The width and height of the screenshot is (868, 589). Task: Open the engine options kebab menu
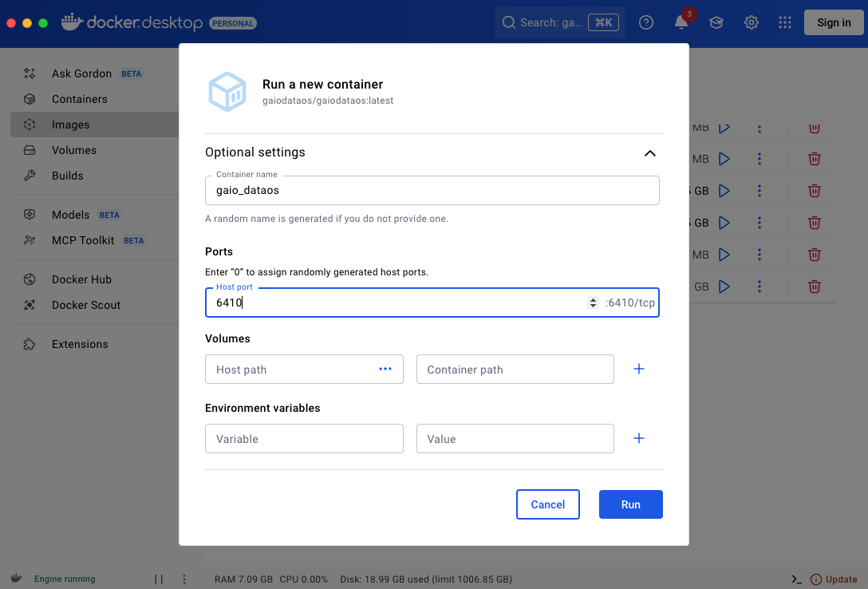pos(184,579)
